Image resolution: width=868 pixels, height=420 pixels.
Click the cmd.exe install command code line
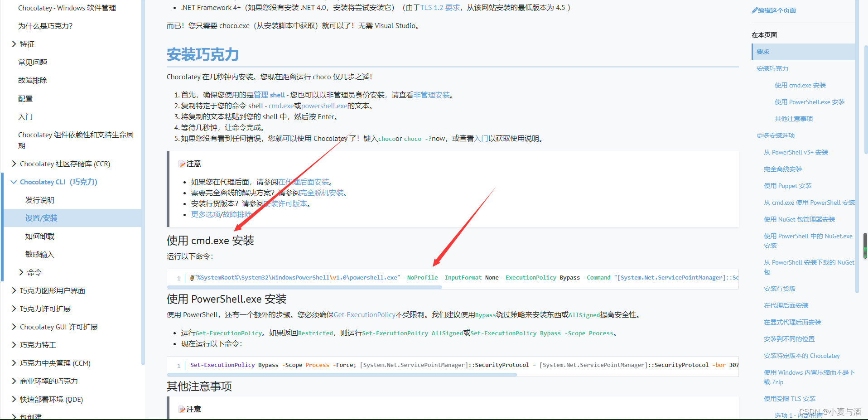coord(464,277)
